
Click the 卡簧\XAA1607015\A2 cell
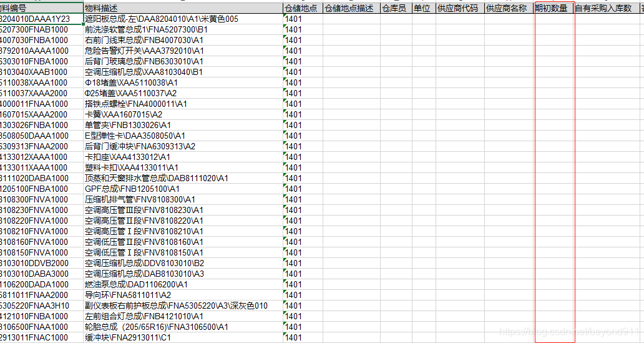click(x=183, y=114)
